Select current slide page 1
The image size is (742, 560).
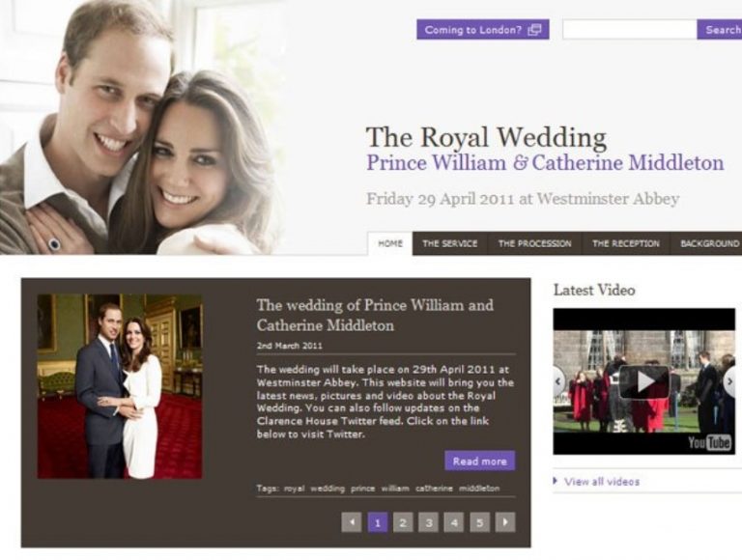tap(377, 522)
